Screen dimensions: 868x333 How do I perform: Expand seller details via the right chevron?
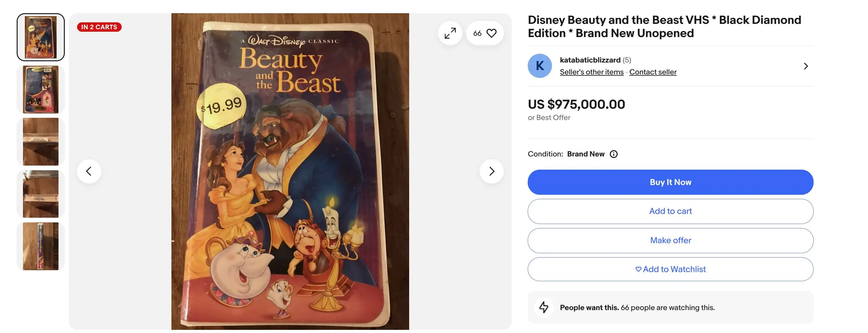coord(806,66)
